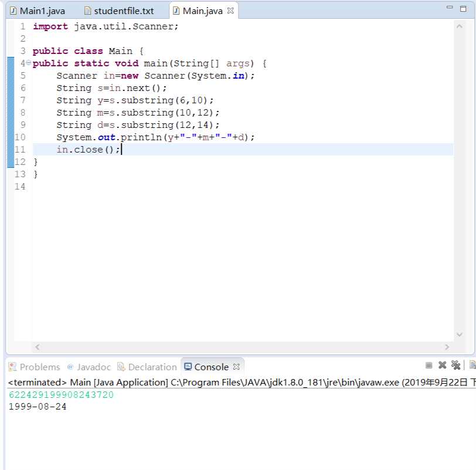Image resolution: width=476 pixels, height=470 pixels.
Task: Click 'new' keyword on line 5
Action: (130, 76)
